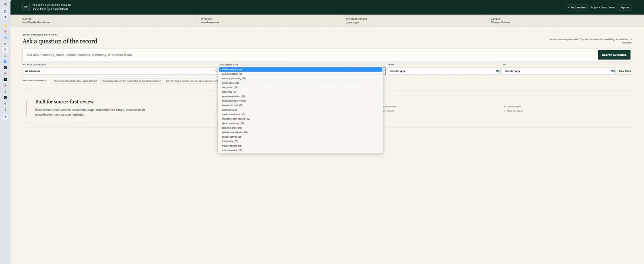
Task: Clear filters link beside date fields
Action: [x=625, y=71]
